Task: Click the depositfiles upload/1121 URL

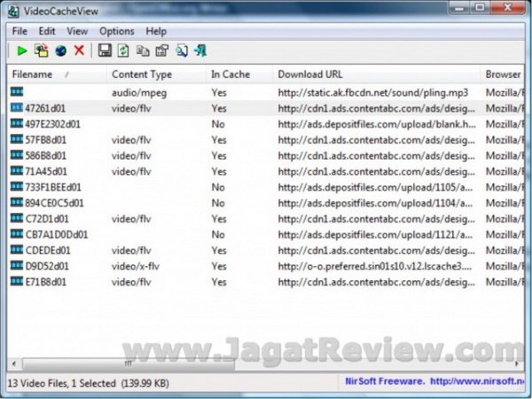Action: pyautogui.click(x=375, y=234)
